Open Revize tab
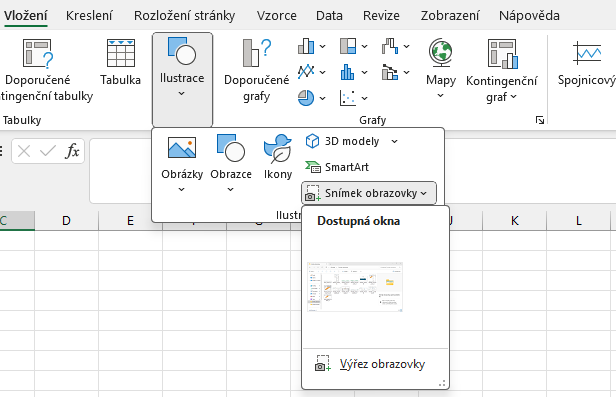This screenshot has width=616, height=397. 381,16
